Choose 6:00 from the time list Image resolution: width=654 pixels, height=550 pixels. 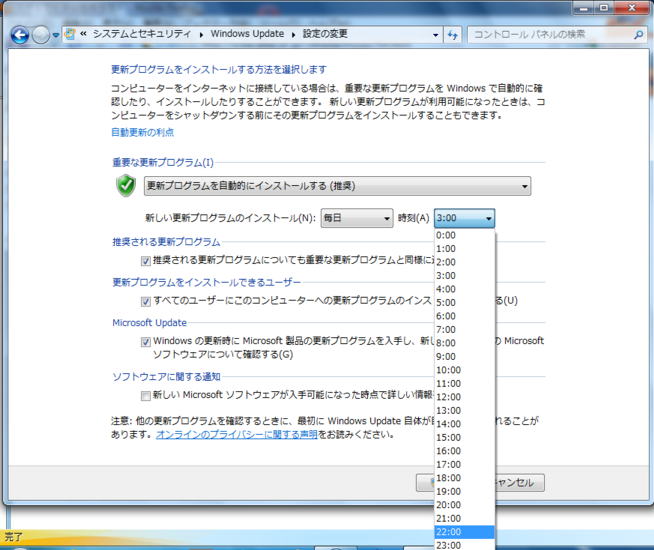click(x=464, y=316)
